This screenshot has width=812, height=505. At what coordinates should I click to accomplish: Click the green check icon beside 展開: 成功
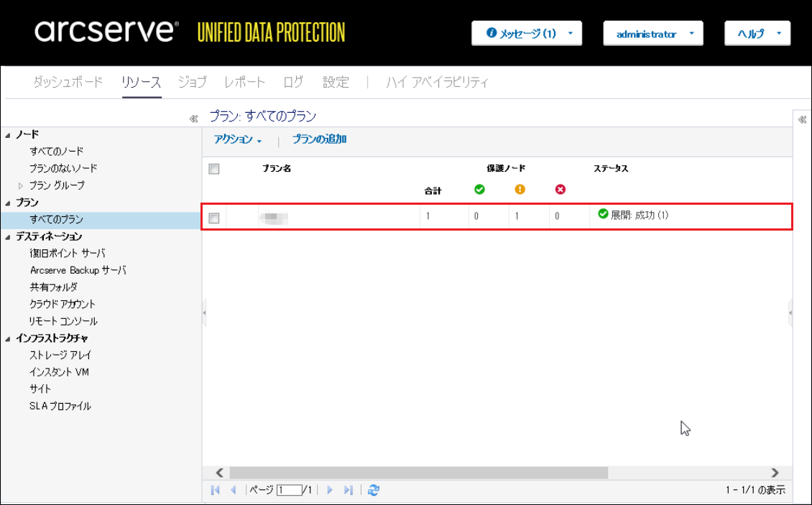(604, 214)
